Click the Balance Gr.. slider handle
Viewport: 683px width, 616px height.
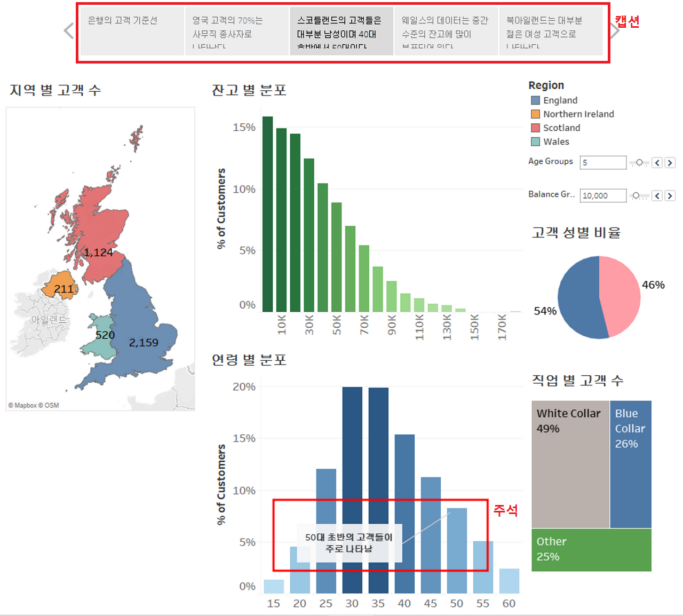(636, 196)
